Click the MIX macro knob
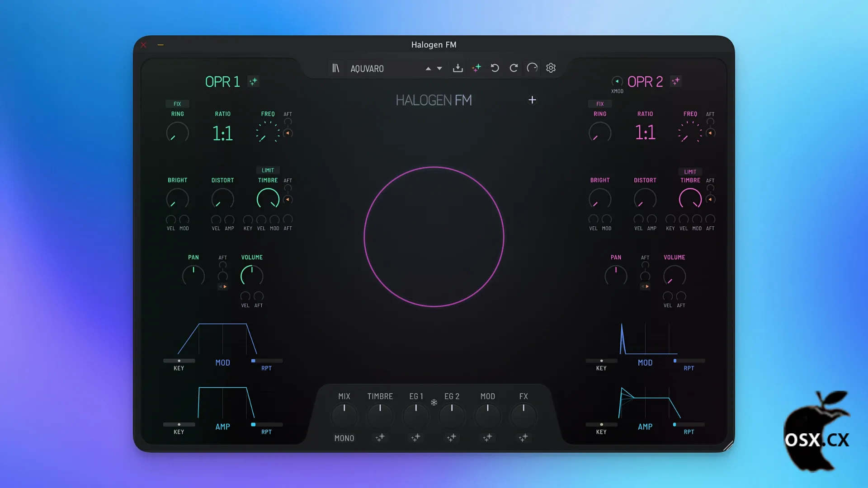 (x=344, y=415)
